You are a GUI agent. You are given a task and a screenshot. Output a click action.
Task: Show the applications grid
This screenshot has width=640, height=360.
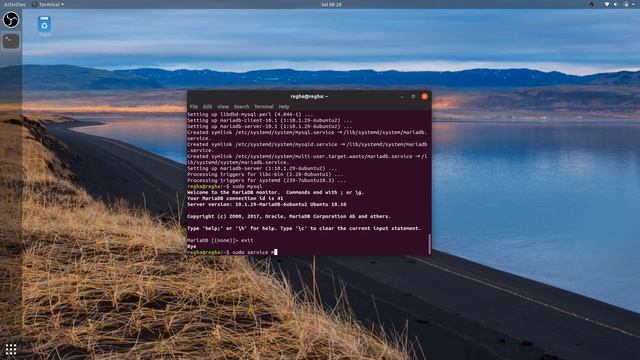(11, 349)
